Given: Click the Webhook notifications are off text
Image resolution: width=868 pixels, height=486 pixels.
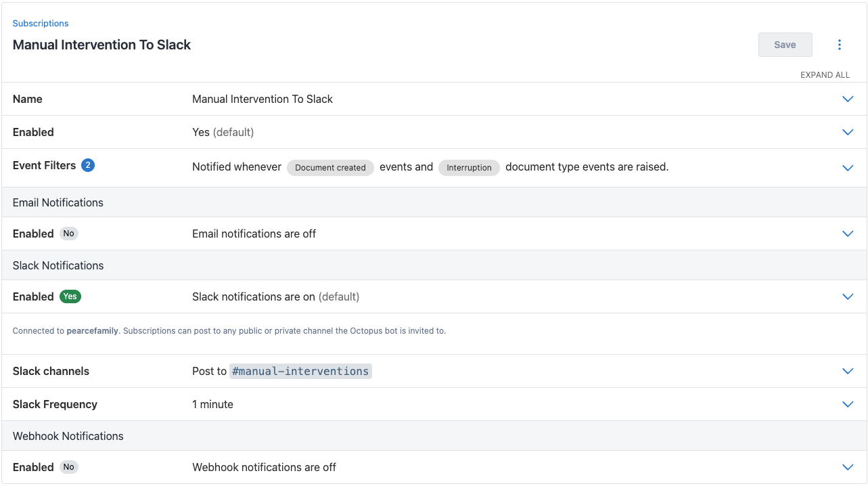Looking at the screenshot, I should pyautogui.click(x=264, y=467).
